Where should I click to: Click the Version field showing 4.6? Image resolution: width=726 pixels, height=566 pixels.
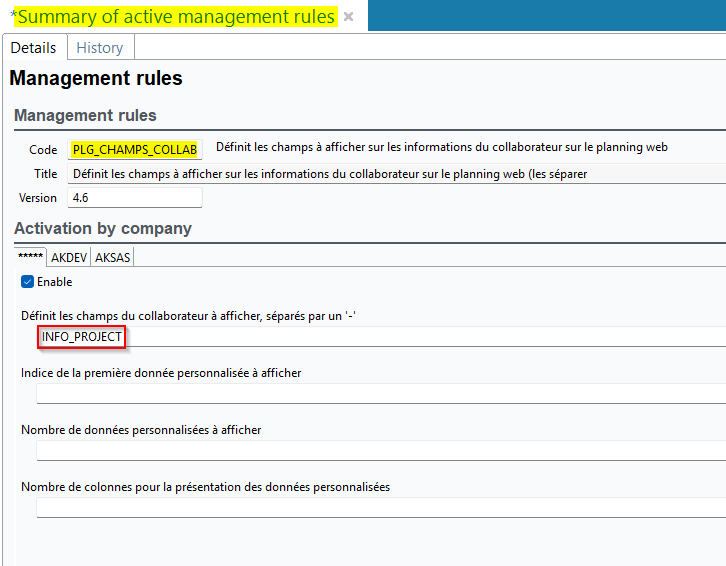[135, 198]
